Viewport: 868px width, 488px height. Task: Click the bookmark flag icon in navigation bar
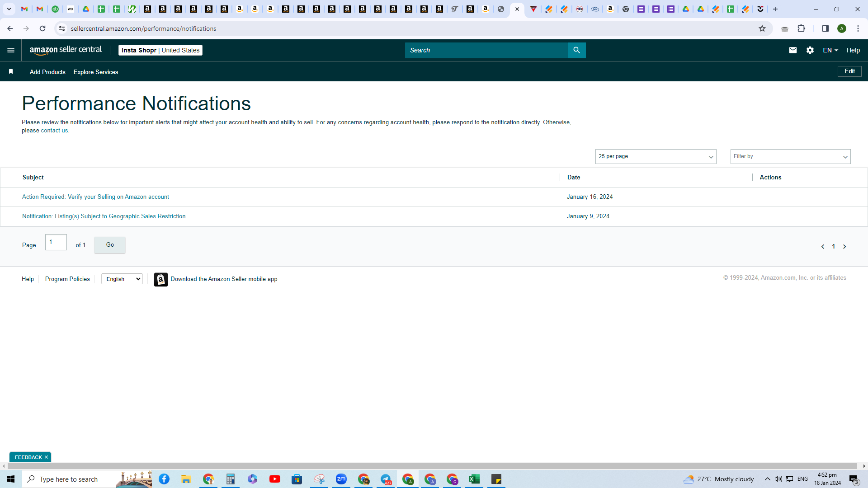click(x=11, y=71)
